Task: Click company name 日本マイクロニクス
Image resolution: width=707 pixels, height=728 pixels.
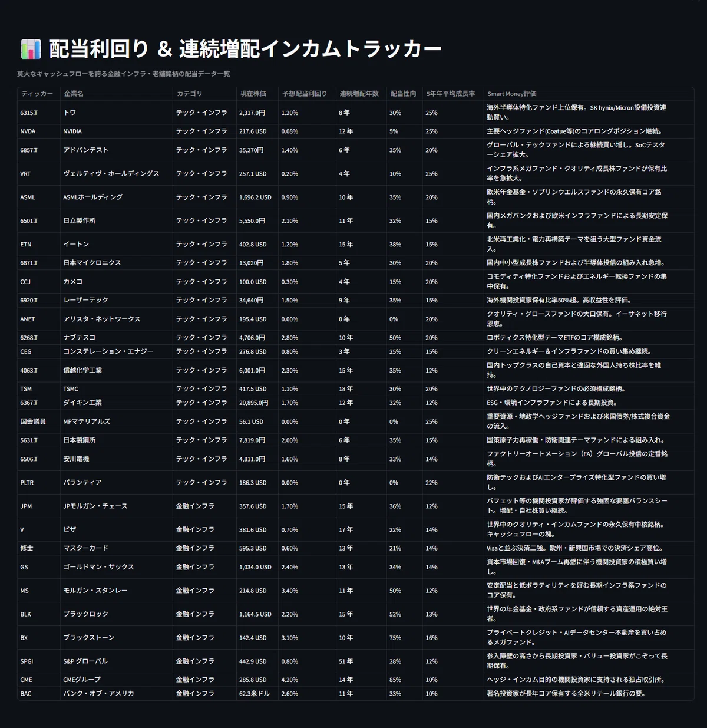Action: (117, 263)
